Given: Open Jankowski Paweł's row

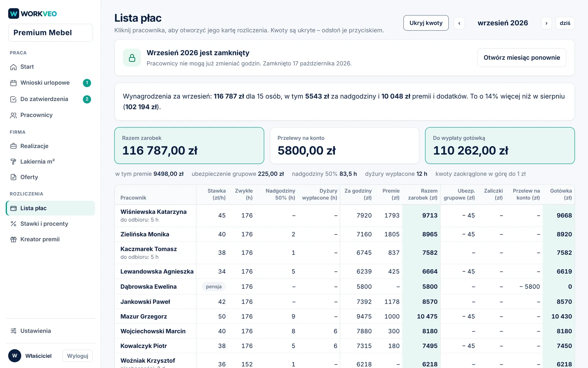Looking at the screenshot, I should 344,302.
